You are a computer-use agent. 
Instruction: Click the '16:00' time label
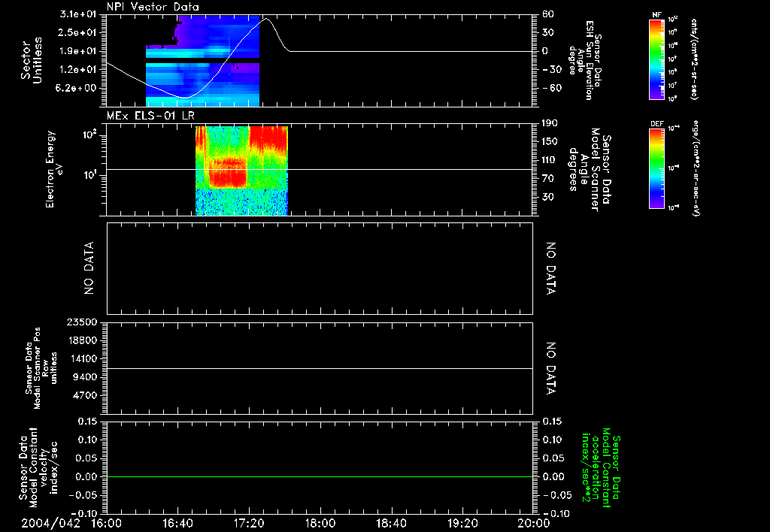coord(107,524)
